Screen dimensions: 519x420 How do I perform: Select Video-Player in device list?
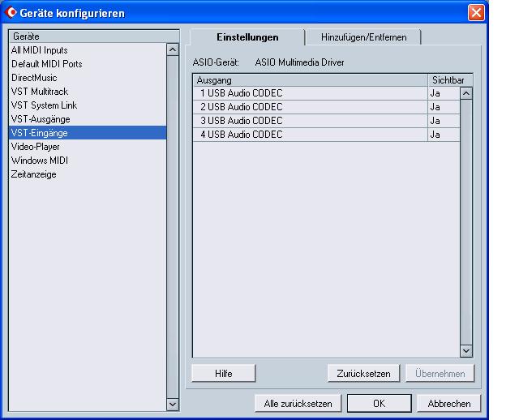point(88,147)
